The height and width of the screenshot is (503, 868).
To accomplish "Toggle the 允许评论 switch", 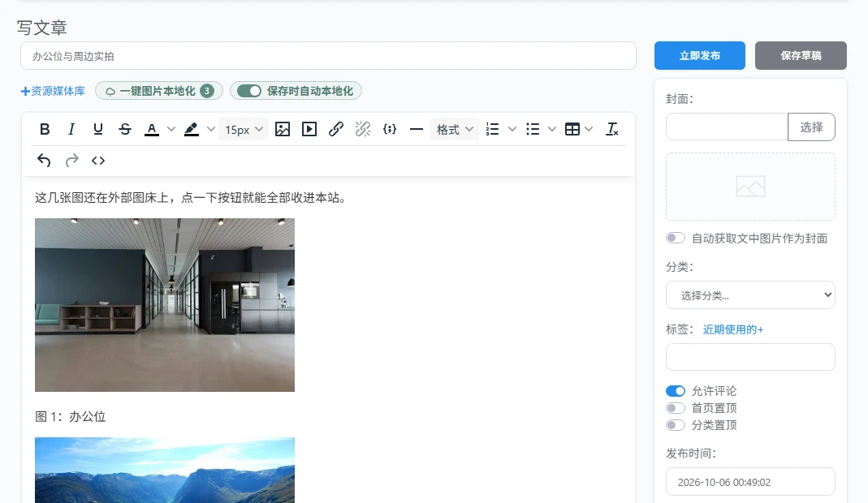I will click(x=676, y=391).
